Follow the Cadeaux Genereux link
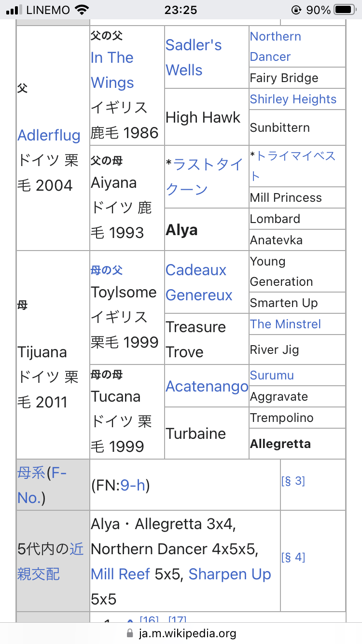 coord(199,282)
